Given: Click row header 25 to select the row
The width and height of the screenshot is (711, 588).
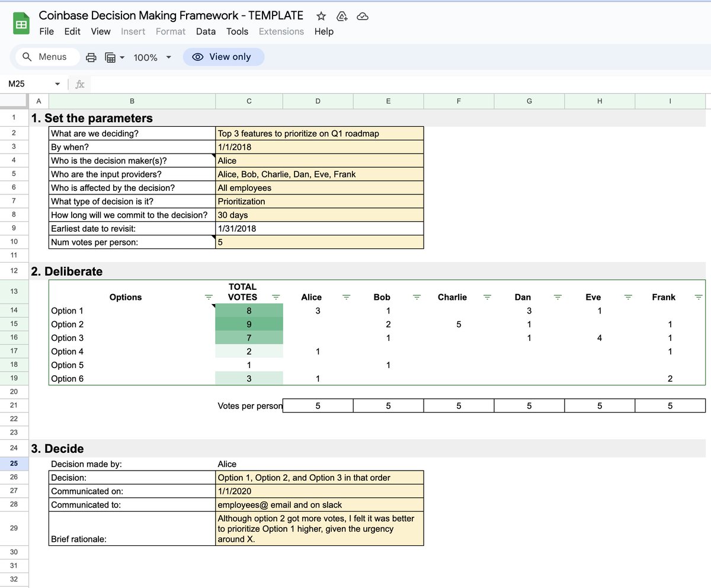Looking at the screenshot, I should [x=14, y=464].
